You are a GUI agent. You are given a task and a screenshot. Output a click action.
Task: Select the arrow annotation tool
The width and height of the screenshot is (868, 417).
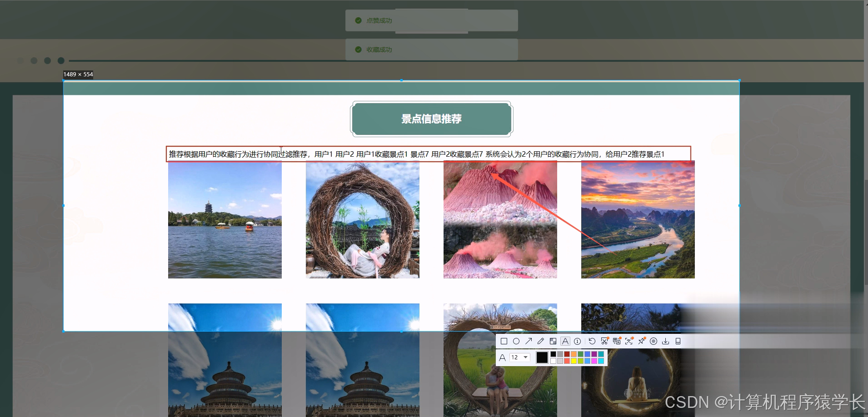(529, 341)
